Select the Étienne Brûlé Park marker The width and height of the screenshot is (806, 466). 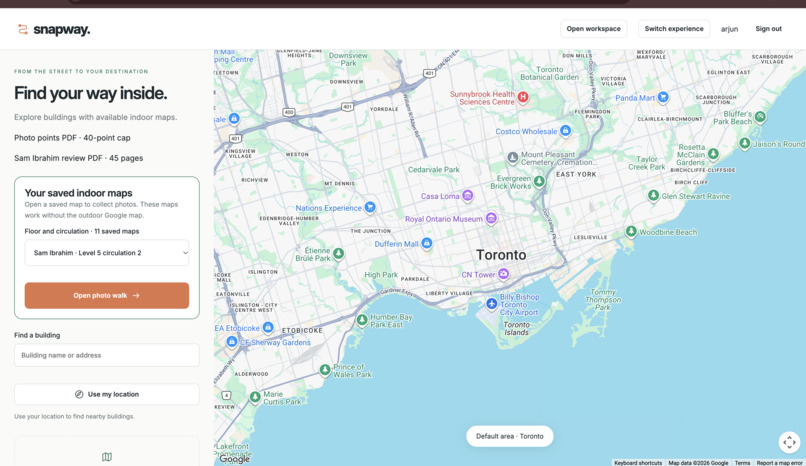pos(338,253)
